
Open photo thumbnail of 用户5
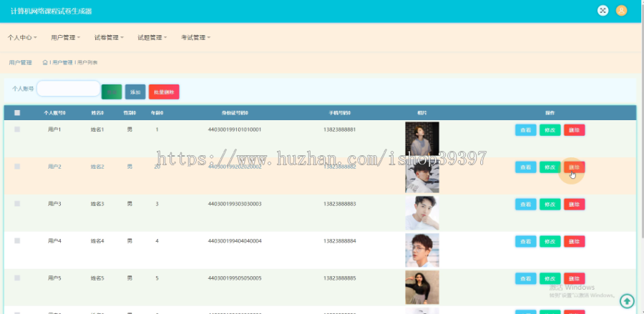pyautogui.click(x=422, y=288)
